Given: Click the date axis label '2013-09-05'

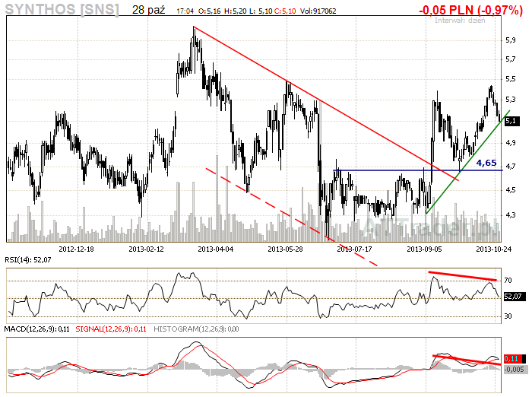Looking at the screenshot, I should (x=424, y=249).
